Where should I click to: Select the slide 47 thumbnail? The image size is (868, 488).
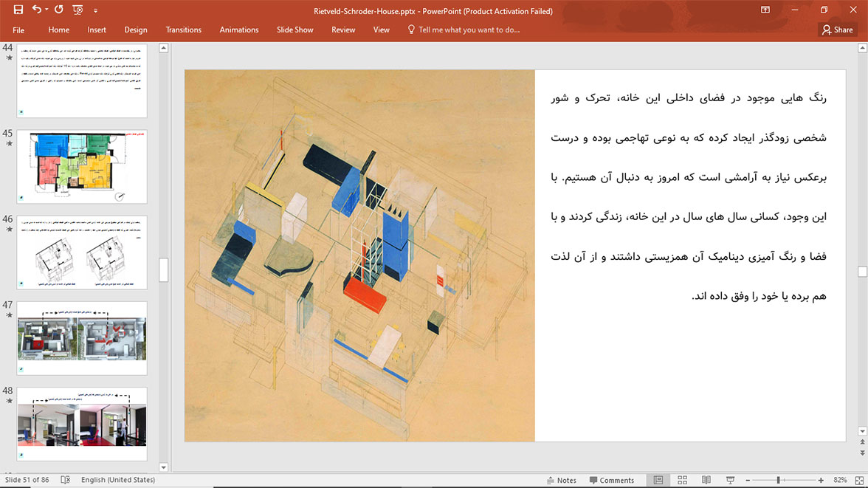[x=82, y=338]
